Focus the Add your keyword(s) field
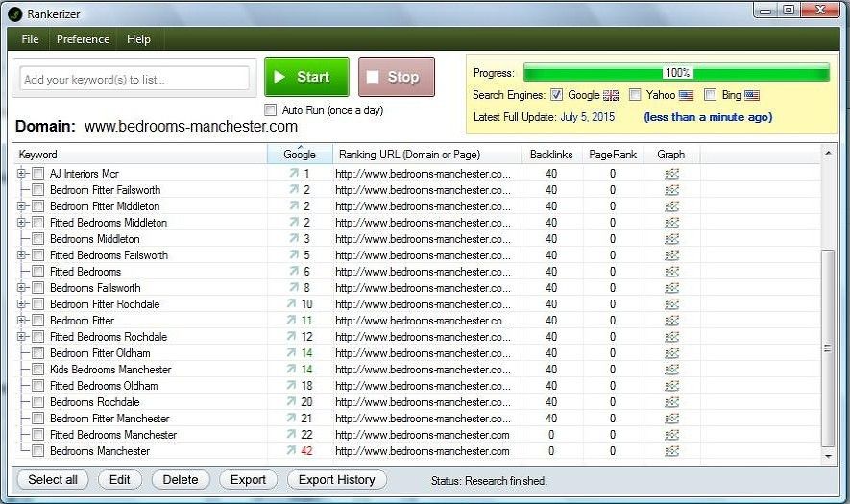This screenshot has height=504, width=850. (134, 79)
